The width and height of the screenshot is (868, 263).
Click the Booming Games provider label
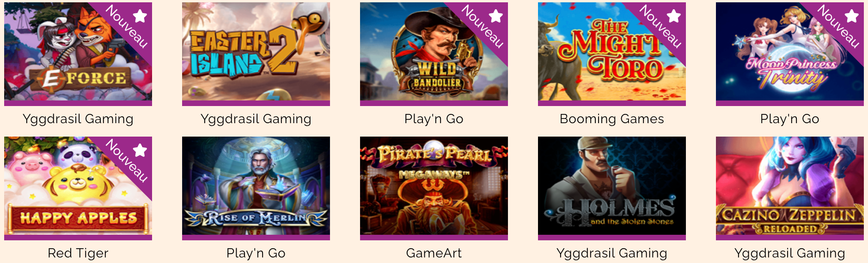click(x=612, y=119)
